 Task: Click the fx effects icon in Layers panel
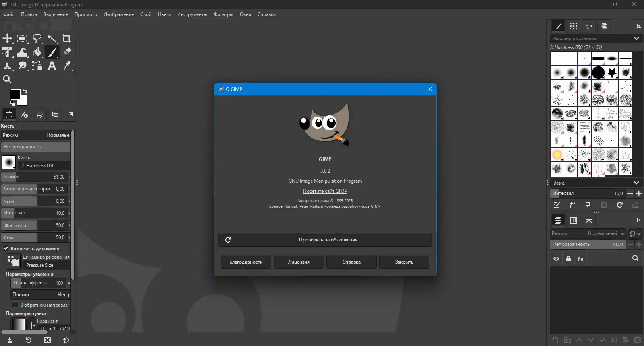[580, 259]
